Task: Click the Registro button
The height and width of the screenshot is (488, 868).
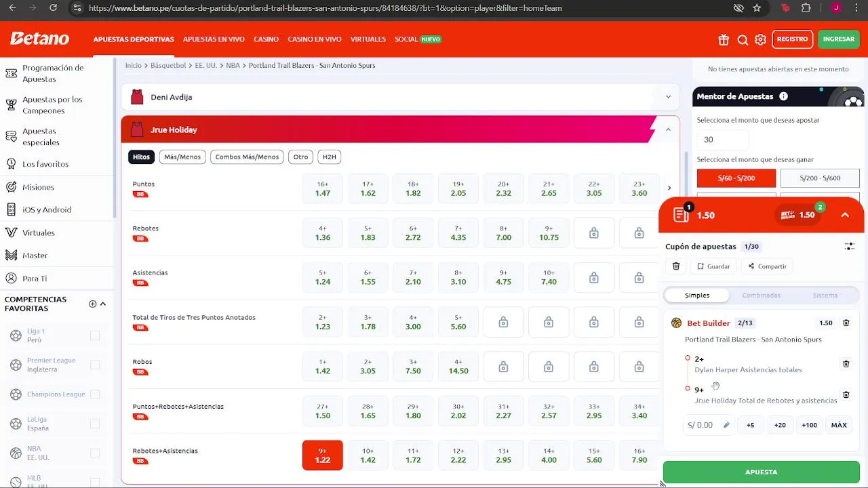Action: point(792,39)
